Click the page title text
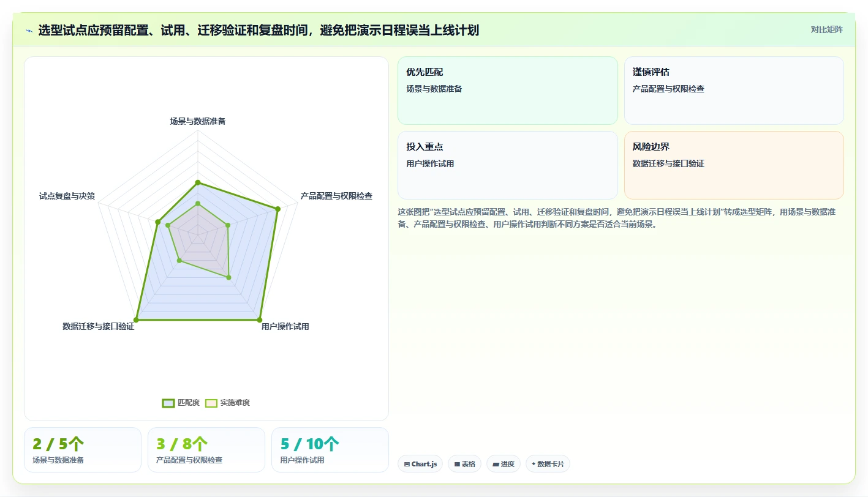This screenshot has height=497, width=868. pyautogui.click(x=259, y=30)
